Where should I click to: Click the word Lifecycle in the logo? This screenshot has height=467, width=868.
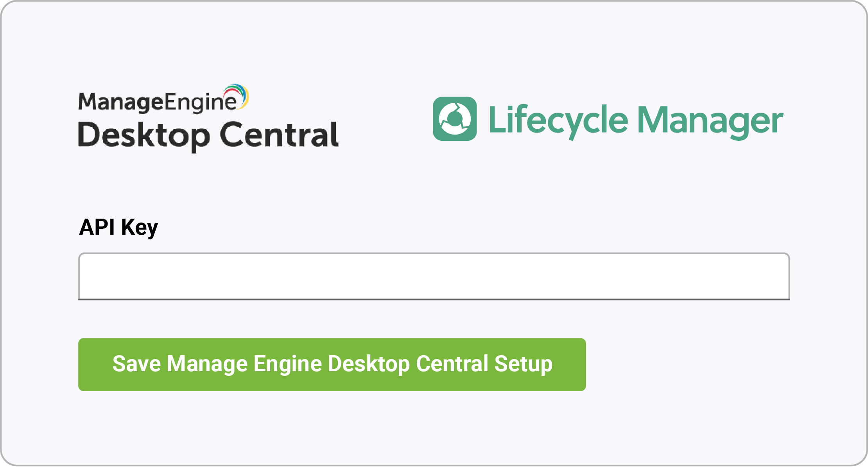click(x=558, y=121)
